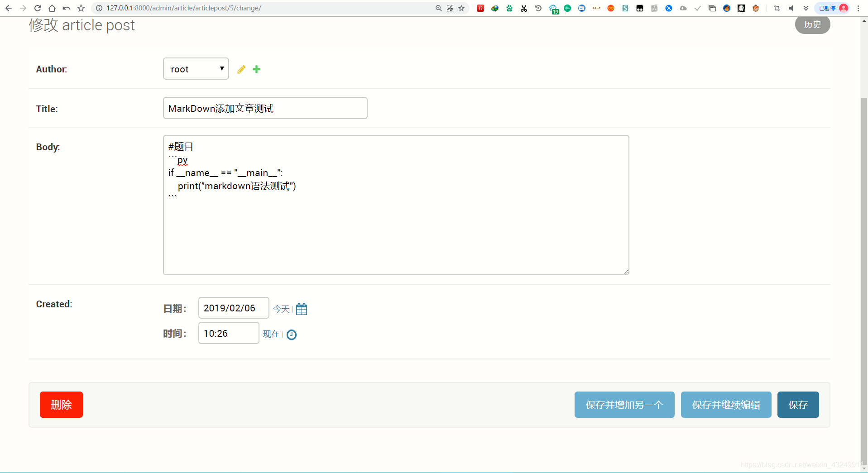Go back using the browser back arrow

click(9, 8)
